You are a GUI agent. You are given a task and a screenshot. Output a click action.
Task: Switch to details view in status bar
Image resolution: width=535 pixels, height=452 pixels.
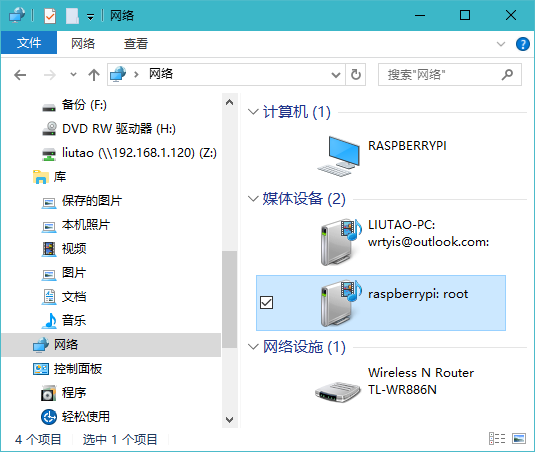pyautogui.click(x=497, y=438)
